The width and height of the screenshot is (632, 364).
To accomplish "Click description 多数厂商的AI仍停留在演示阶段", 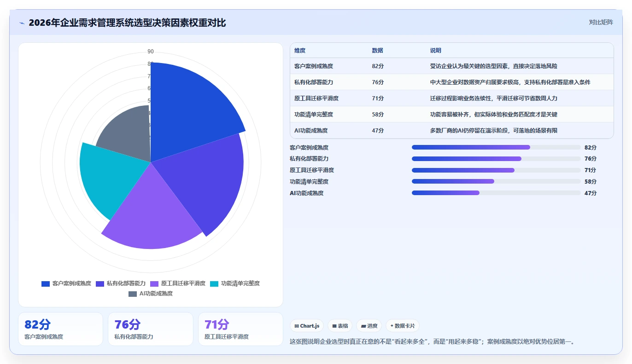I will [494, 131].
